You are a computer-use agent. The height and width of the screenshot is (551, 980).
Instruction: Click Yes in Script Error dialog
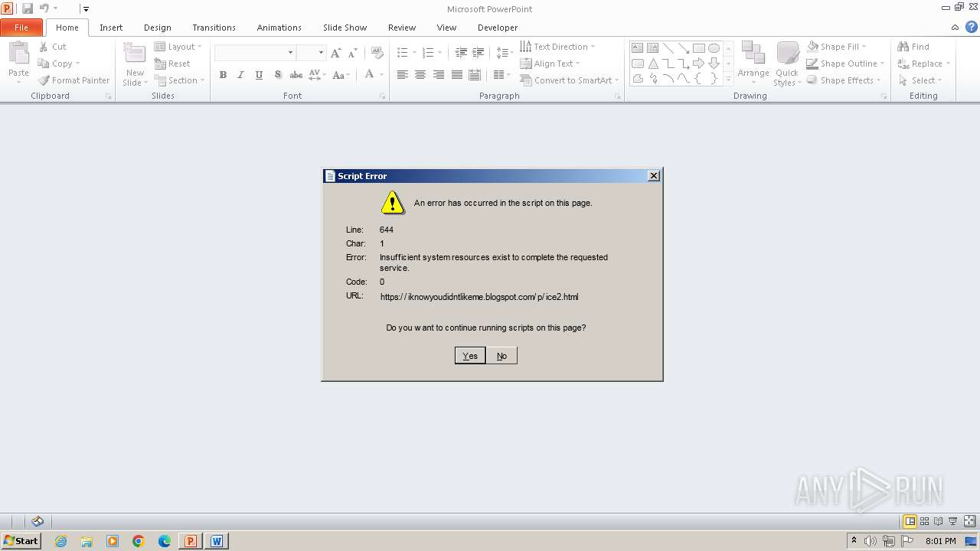coord(470,356)
